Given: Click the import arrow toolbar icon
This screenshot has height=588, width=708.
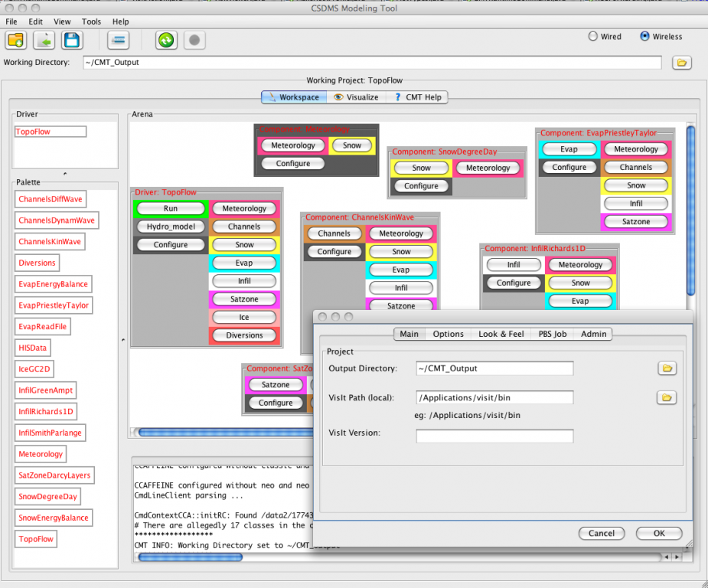Looking at the screenshot, I should (x=44, y=40).
